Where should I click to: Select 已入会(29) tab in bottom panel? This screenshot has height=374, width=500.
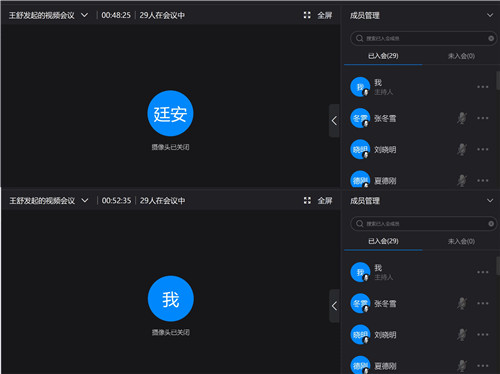(383, 241)
